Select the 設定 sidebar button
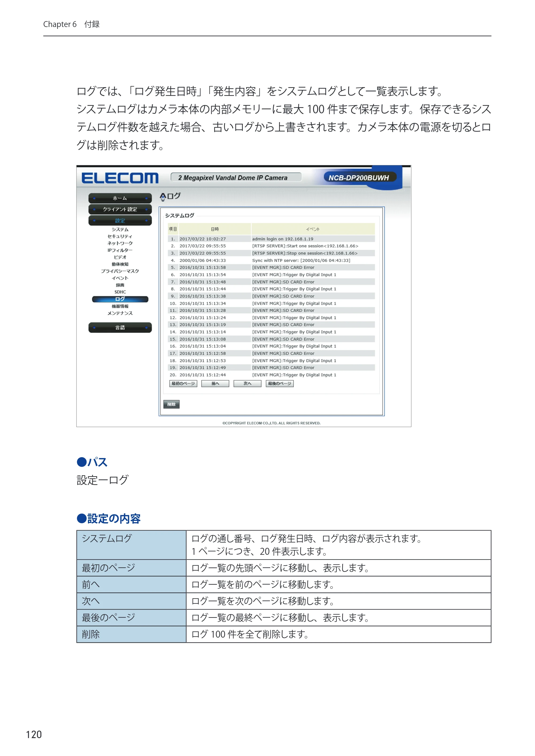Viewport: 535px width, 756px height. tap(120, 221)
